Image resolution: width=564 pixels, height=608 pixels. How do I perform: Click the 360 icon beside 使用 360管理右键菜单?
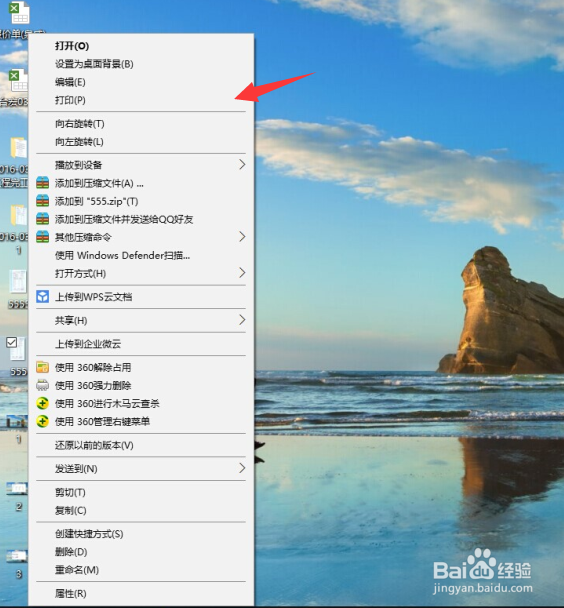[43, 421]
